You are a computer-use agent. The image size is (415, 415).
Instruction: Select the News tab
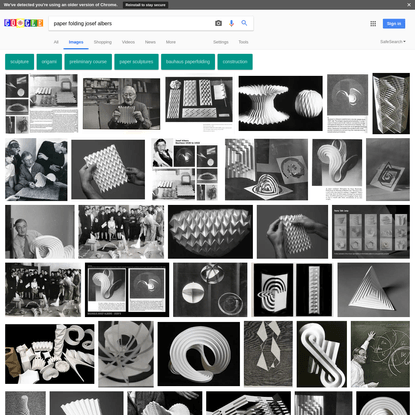[150, 42]
